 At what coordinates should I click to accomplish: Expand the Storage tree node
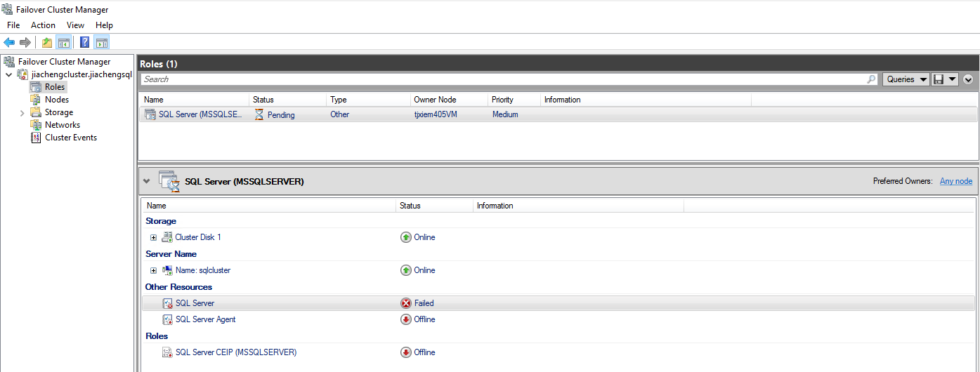pyautogui.click(x=22, y=112)
